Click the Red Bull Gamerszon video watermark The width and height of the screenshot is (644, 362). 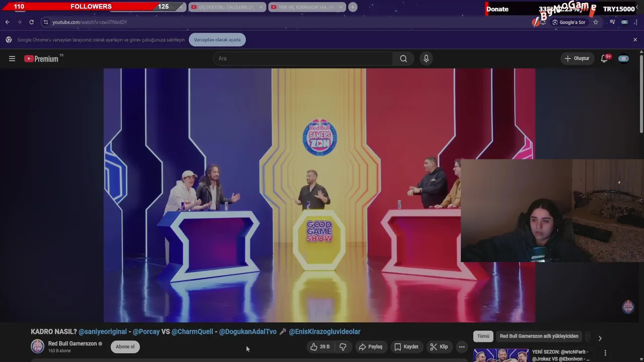click(628, 307)
